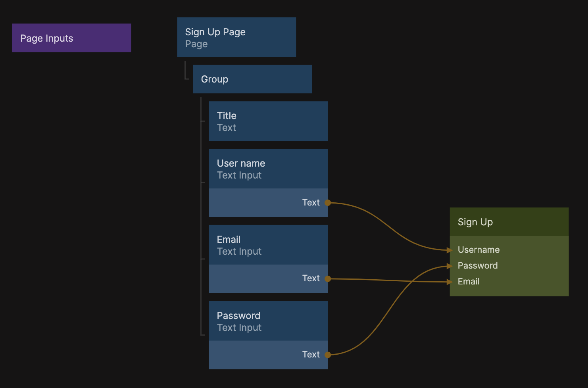The width and height of the screenshot is (588, 388).
Task: Select the Email Text Input node header
Action: [x=268, y=245]
